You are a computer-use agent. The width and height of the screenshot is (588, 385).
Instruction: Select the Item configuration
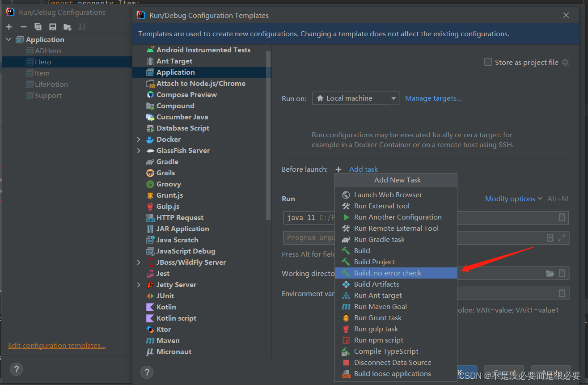[x=66, y=73]
